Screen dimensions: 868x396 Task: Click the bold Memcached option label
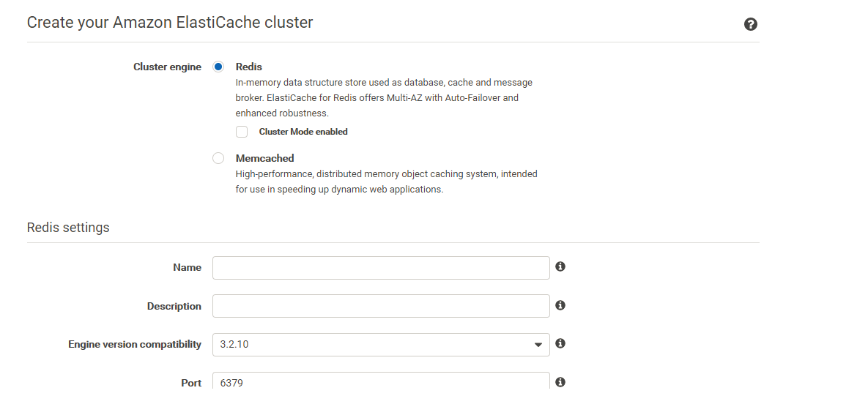click(264, 158)
